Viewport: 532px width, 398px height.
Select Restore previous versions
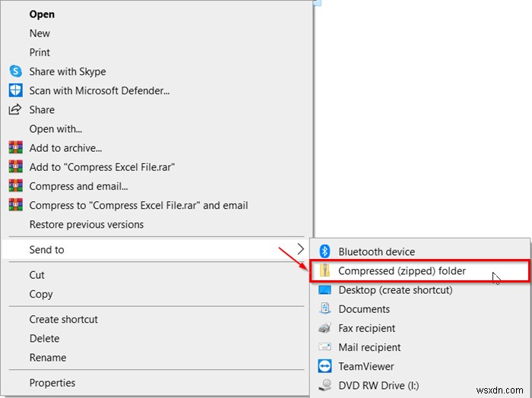pos(157,224)
